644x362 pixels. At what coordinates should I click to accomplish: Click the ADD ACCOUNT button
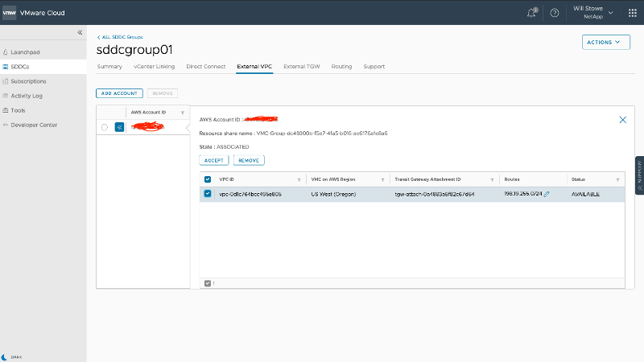click(119, 93)
